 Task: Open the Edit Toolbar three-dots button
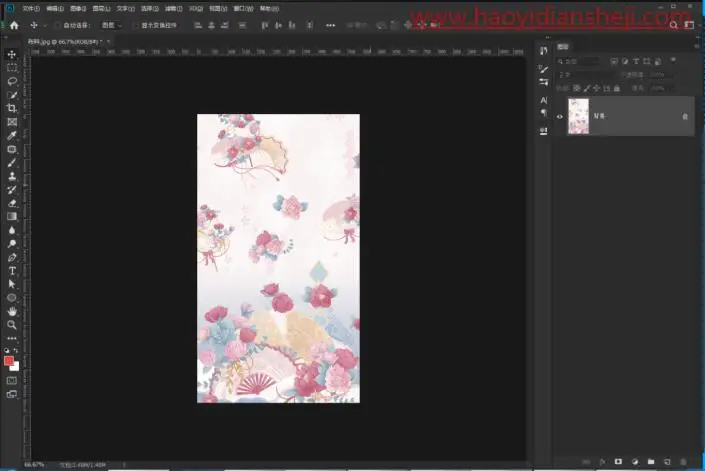12,338
